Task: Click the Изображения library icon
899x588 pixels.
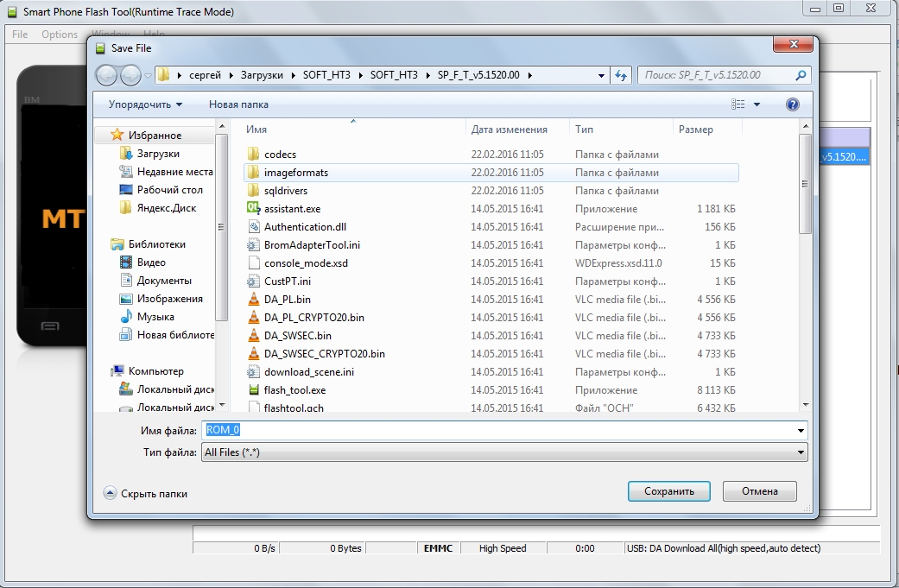Action: [125, 299]
